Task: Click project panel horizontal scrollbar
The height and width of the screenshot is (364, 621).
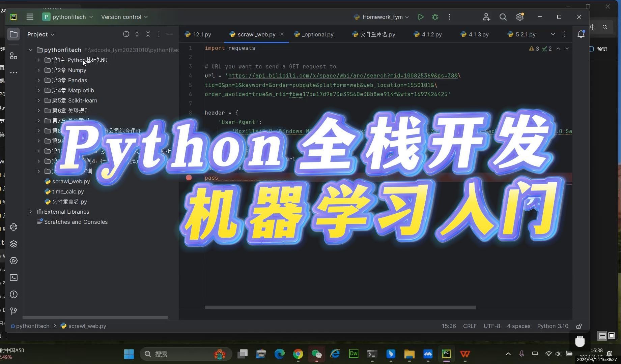Action: click(x=95, y=317)
